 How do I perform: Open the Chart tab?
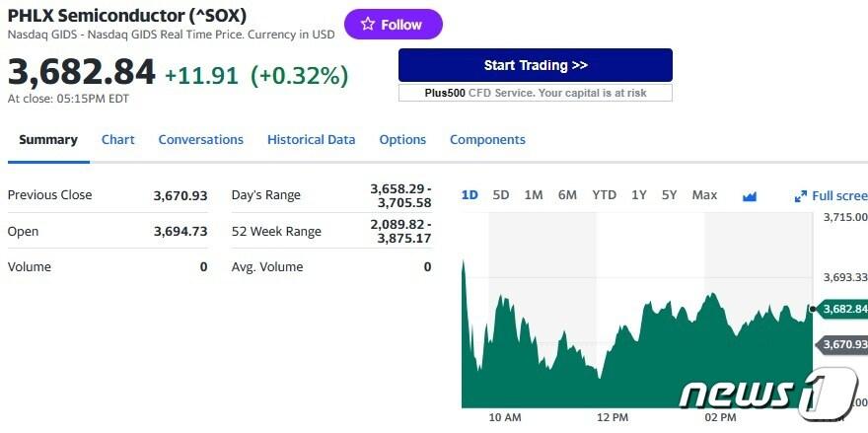coord(118,139)
